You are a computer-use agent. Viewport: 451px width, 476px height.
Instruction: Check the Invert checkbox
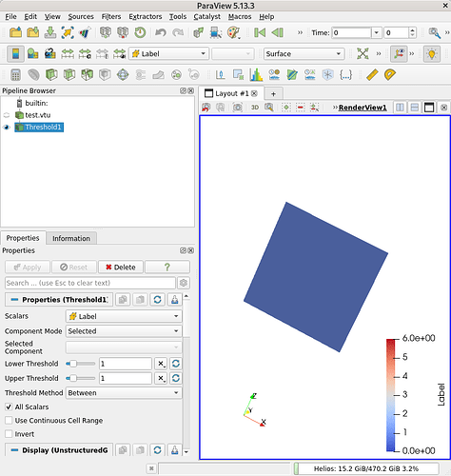9,434
